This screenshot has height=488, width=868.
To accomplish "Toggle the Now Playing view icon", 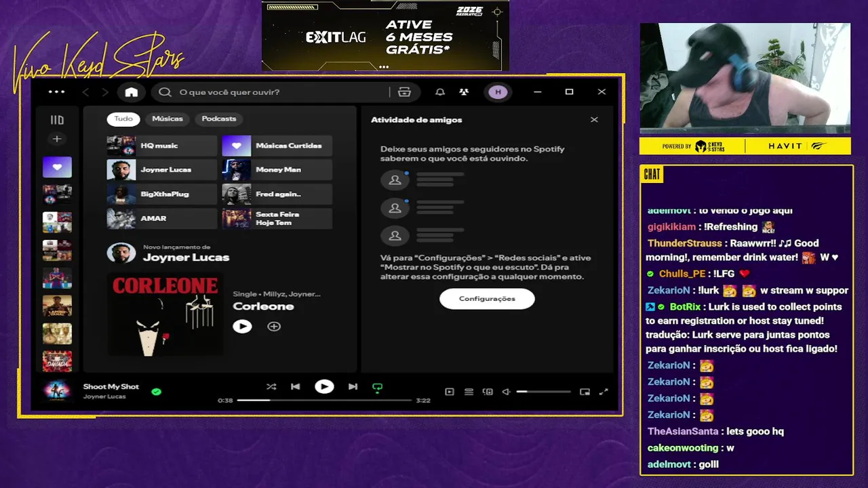I will click(x=449, y=392).
